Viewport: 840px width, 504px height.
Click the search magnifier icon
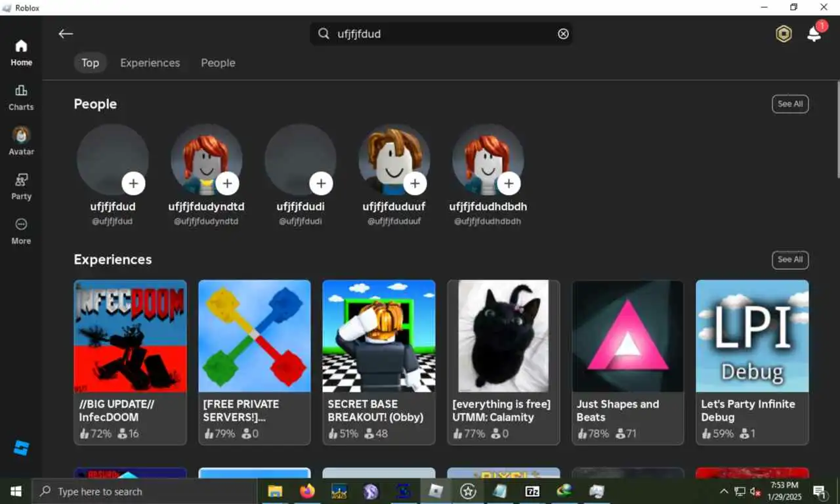(324, 34)
